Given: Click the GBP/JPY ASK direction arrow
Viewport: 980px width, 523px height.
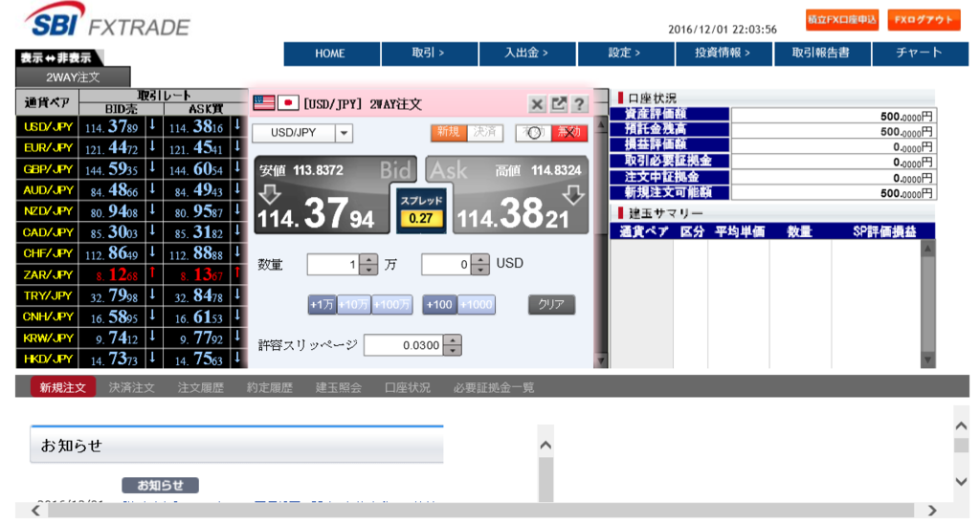Looking at the screenshot, I should coord(237,168).
